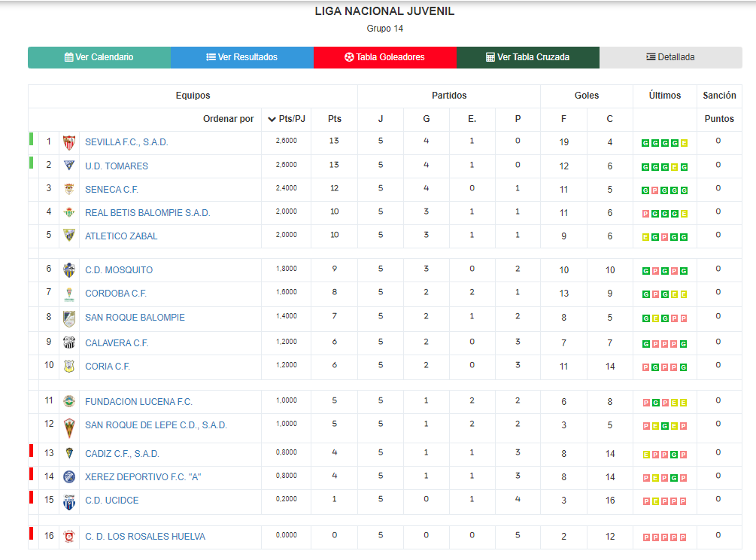Open CADIZ C.F., S.A.D. team link

(122, 454)
